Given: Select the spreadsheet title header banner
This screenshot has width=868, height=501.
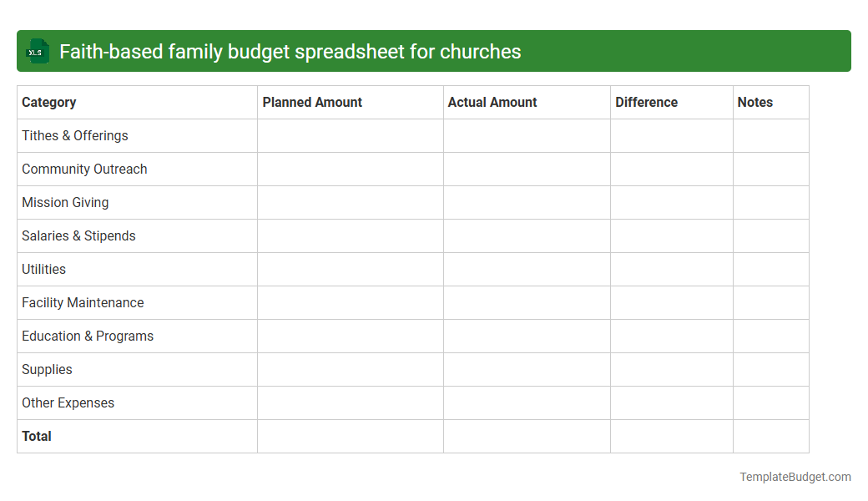Looking at the screenshot, I should pyautogui.click(x=434, y=51).
